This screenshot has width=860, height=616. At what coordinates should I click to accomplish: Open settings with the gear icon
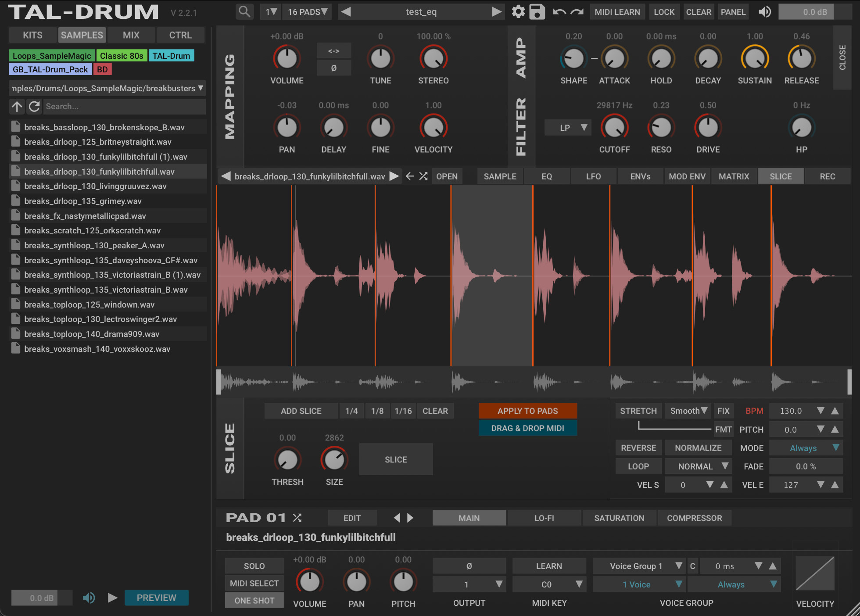coord(518,12)
